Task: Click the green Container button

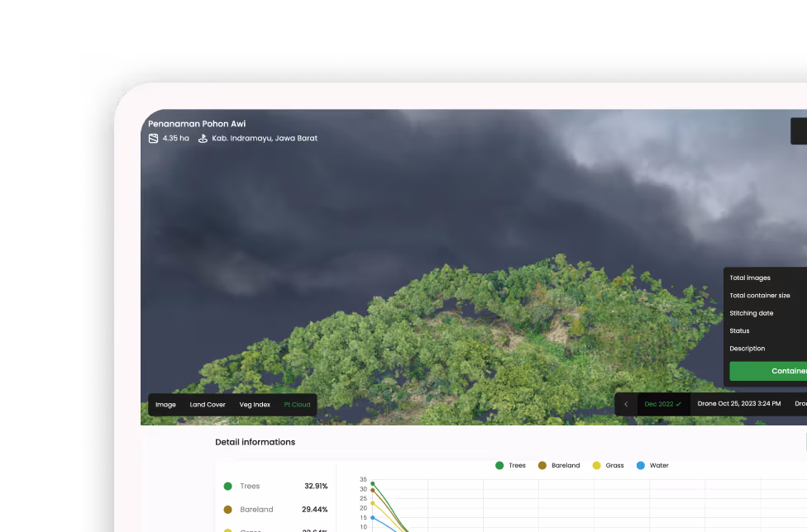Action: pyautogui.click(x=768, y=371)
